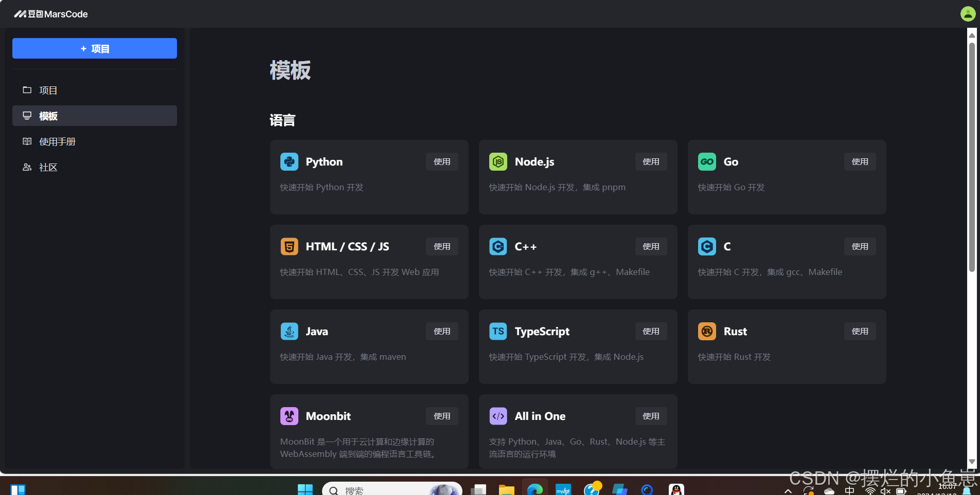Use the HTML / CSS / JS template
The width and height of the screenshot is (980, 495).
click(x=442, y=246)
